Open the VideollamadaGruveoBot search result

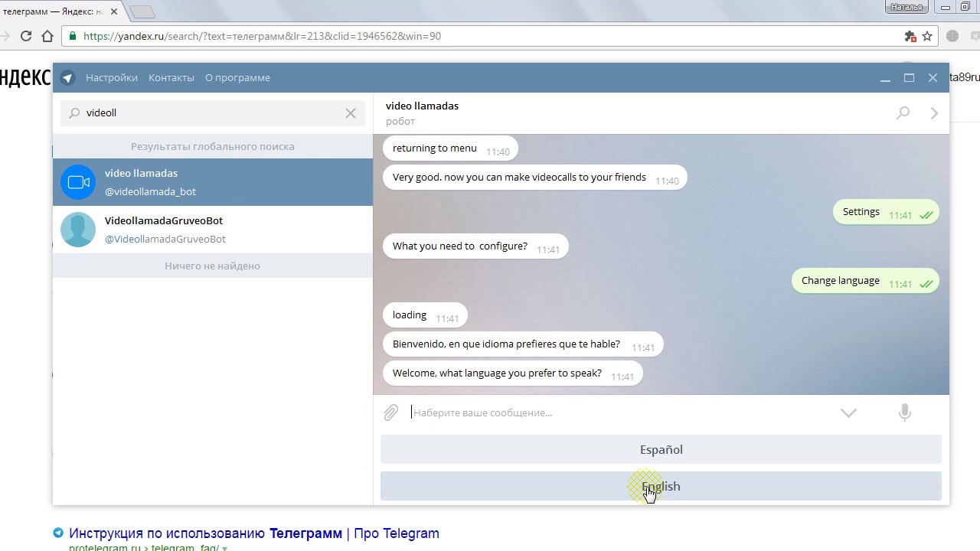[x=213, y=230]
